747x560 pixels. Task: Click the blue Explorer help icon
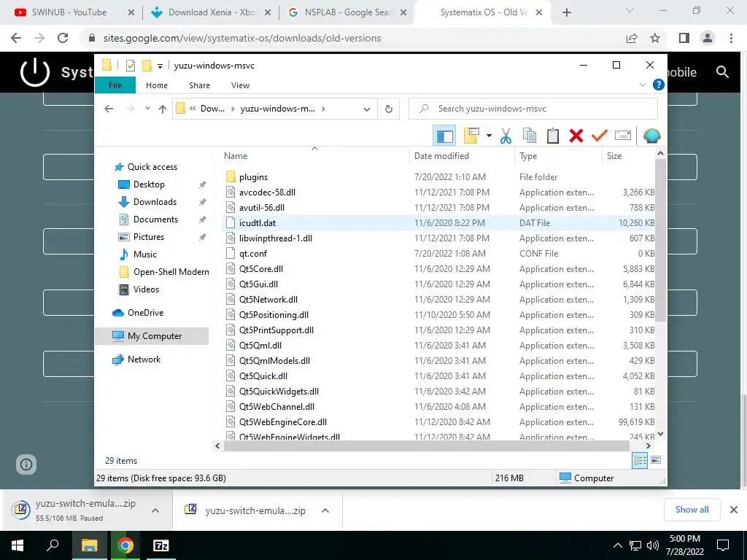(x=659, y=85)
